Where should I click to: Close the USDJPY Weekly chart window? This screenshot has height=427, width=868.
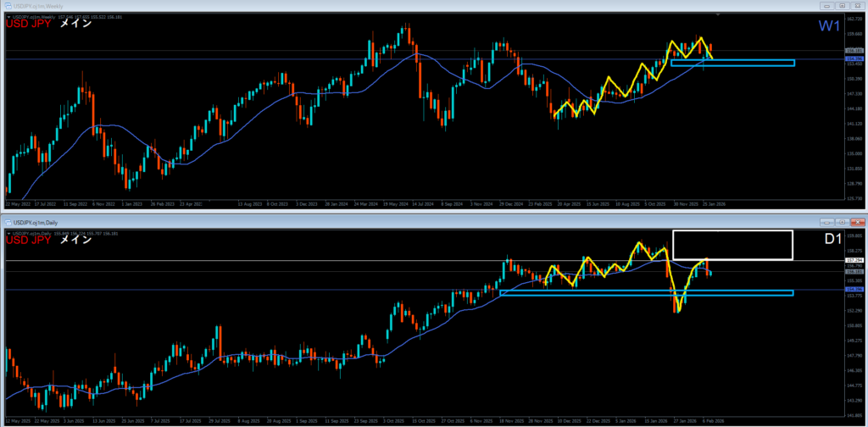pos(858,5)
